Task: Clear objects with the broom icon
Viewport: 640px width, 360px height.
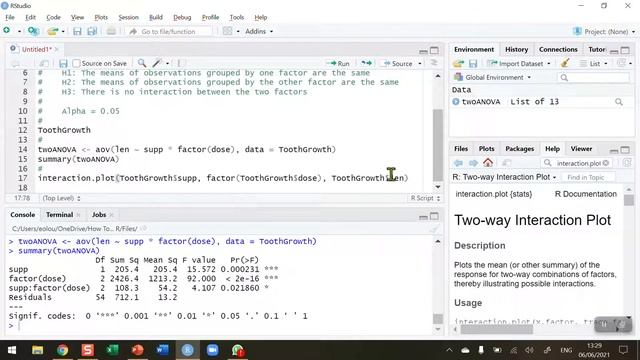Action: (x=565, y=63)
